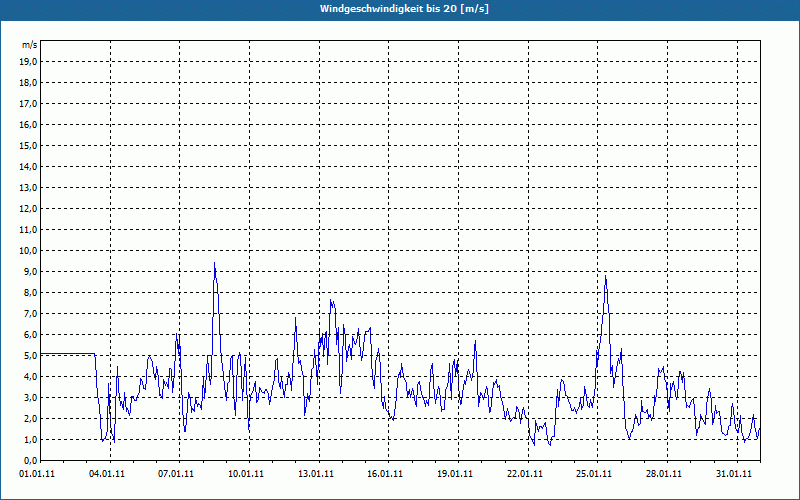Select the 7,0 y-axis value
The image size is (800, 500).
coord(30,313)
